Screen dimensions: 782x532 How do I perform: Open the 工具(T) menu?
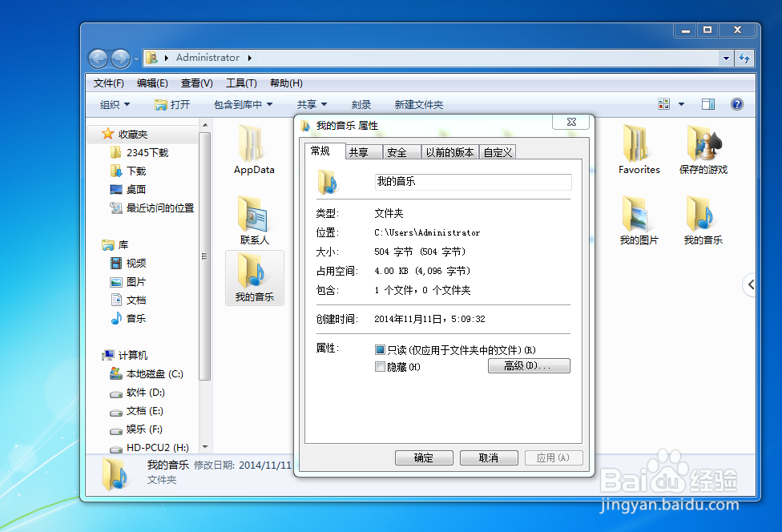(241, 83)
